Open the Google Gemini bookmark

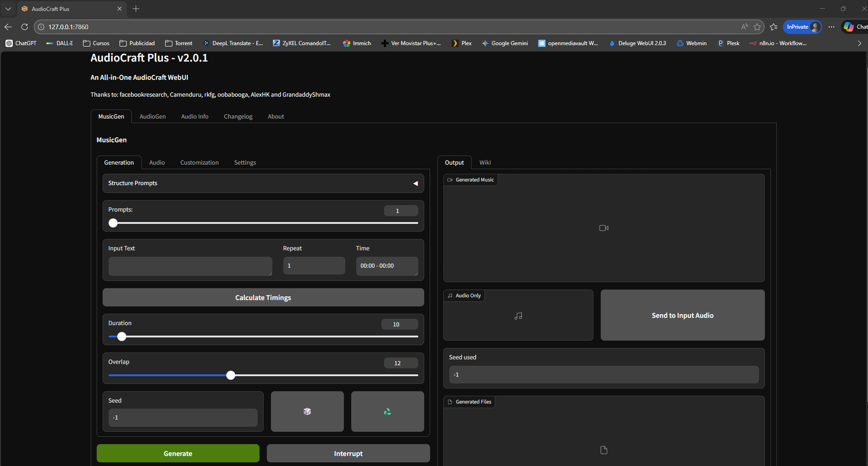(504, 43)
